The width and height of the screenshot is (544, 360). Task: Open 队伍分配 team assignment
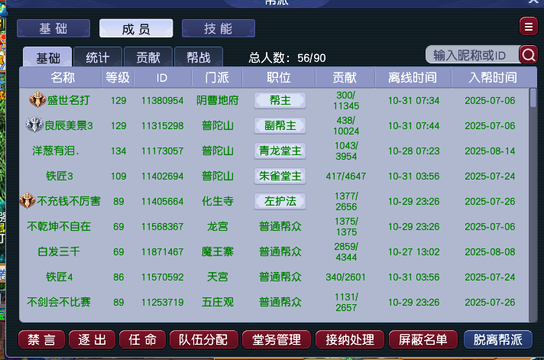tap(204, 340)
